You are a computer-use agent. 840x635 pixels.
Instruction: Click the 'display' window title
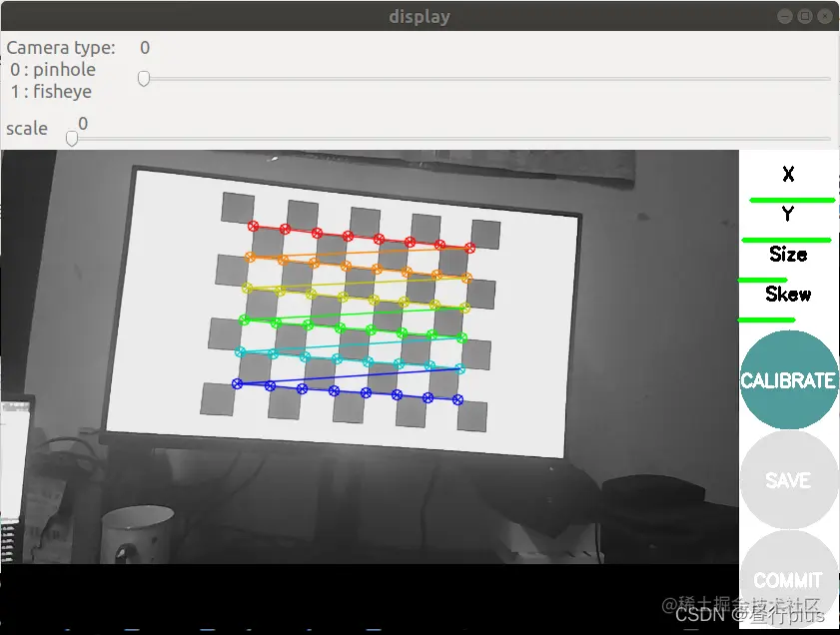(420, 17)
